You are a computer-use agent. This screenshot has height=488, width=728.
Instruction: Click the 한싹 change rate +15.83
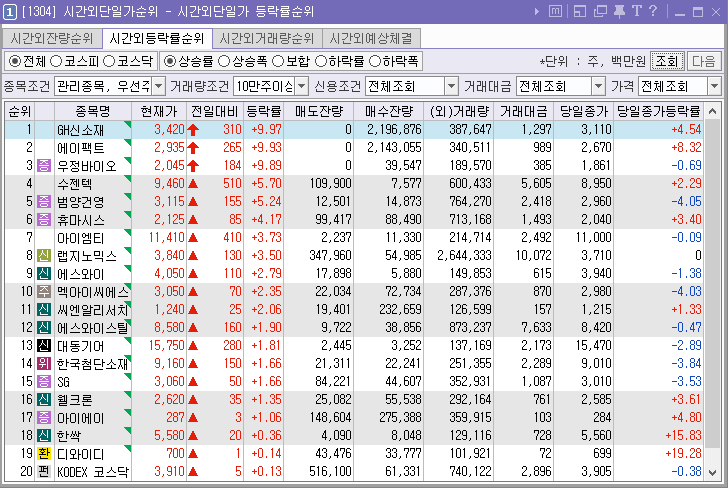tap(683, 436)
